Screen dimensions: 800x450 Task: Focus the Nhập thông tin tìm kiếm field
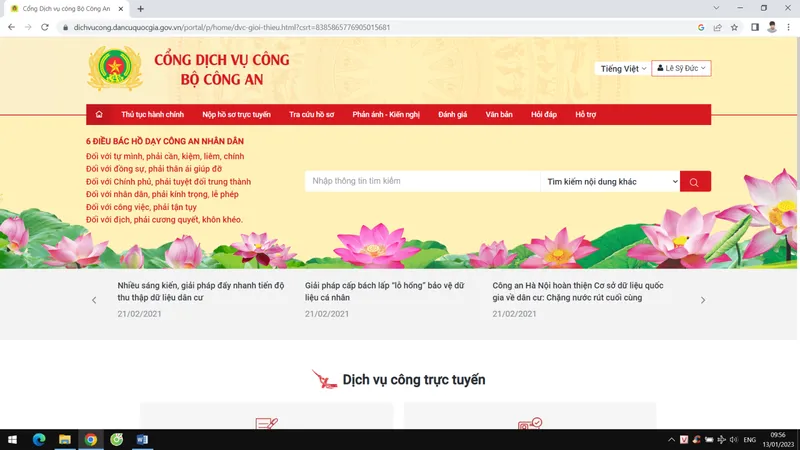coord(422,181)
